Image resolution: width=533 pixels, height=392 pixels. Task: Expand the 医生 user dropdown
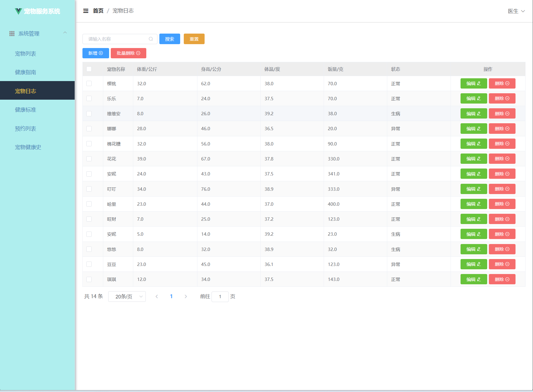tap(516, 11)
